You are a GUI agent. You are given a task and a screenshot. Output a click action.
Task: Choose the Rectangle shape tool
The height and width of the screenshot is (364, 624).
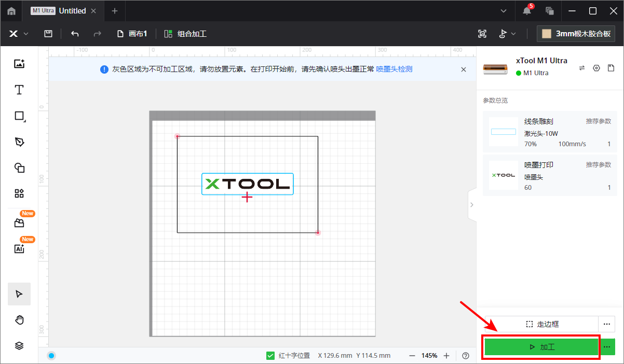click(19, 116)
